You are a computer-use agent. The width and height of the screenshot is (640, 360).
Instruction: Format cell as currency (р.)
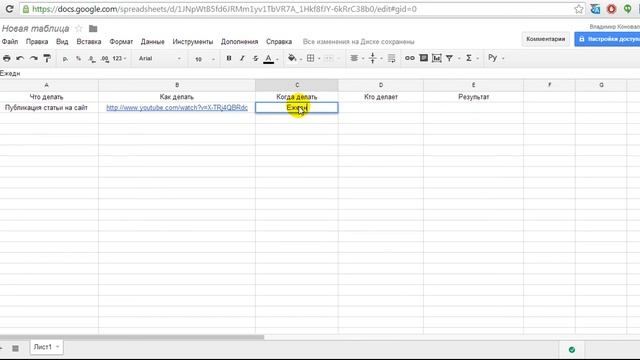click(65, 59)
